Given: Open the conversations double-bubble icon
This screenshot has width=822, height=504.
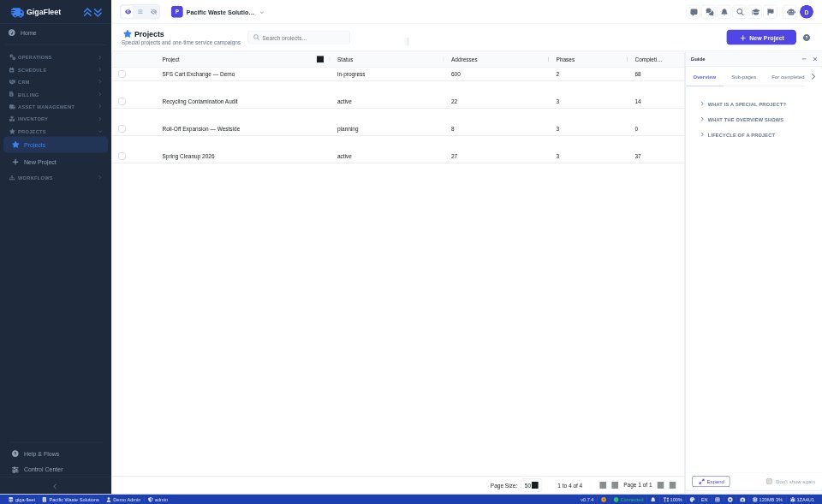Looking at the screenshot, I should (x=709, y=12).
